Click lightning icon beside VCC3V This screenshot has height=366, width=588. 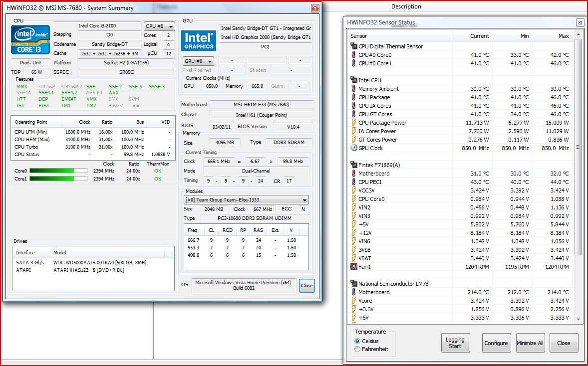(x=353, y=190)
